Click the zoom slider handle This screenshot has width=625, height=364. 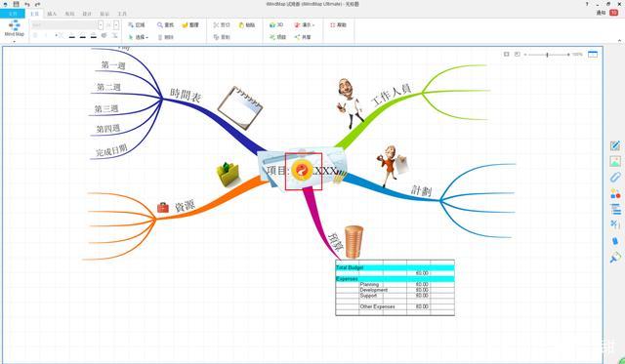pos(547,55)
